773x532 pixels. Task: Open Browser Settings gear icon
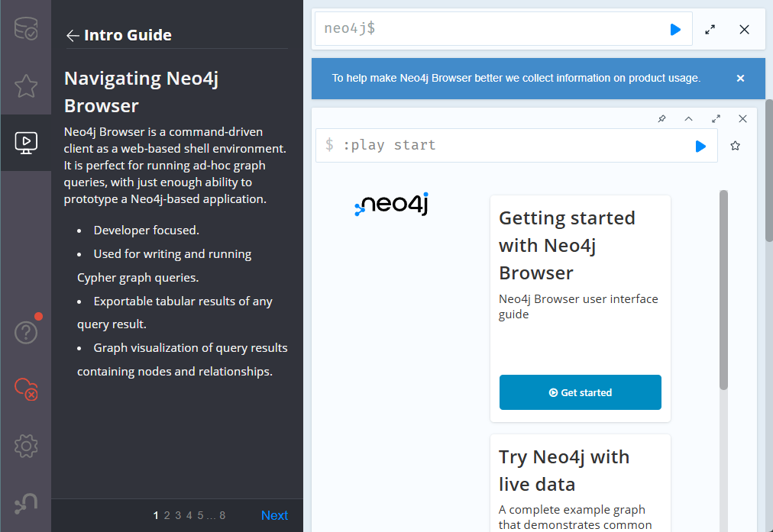[x=26, y=445]
